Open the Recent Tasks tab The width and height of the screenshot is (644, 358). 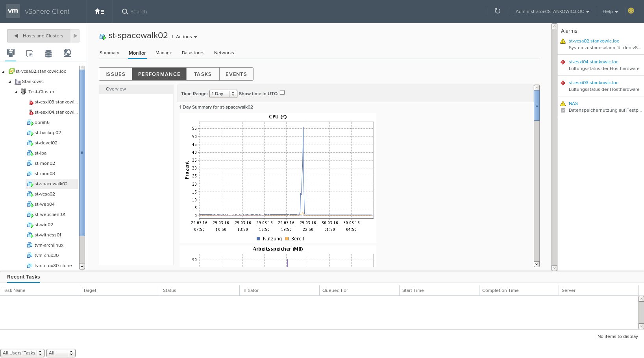[x=23, y=277]
